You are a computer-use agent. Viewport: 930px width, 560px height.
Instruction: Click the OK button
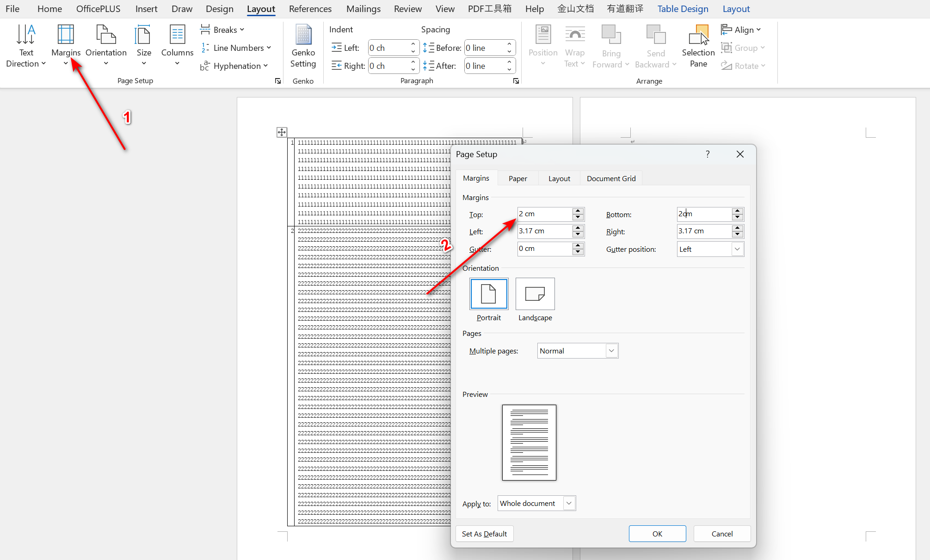click(657, 534)
